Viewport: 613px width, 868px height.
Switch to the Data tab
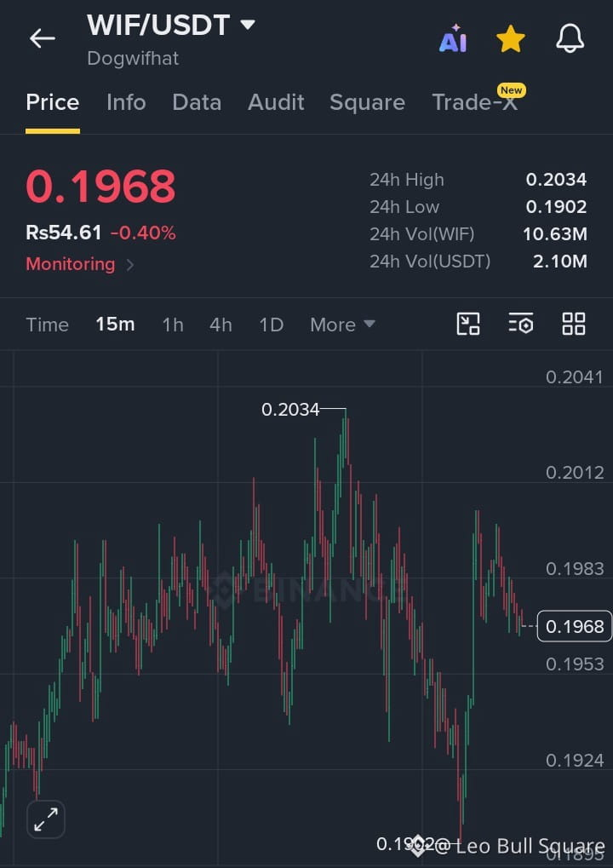(197, 102)
